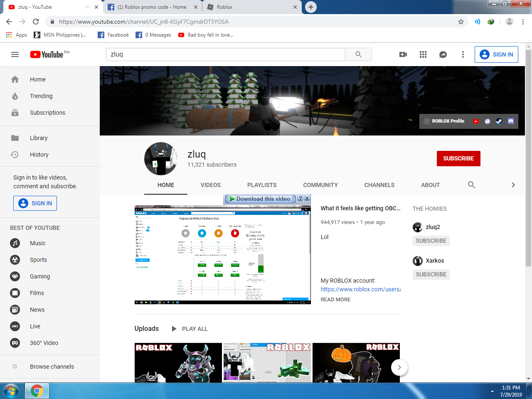Open 'What it feels like getting OBC' title
This screenshot has height=399, width=532.
(361, 208)
